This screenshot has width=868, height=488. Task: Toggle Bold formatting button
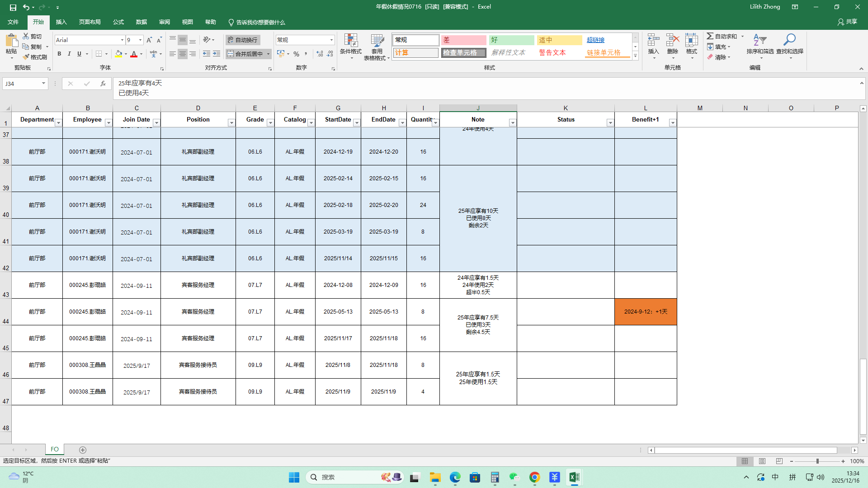click(x=59, y=54)
